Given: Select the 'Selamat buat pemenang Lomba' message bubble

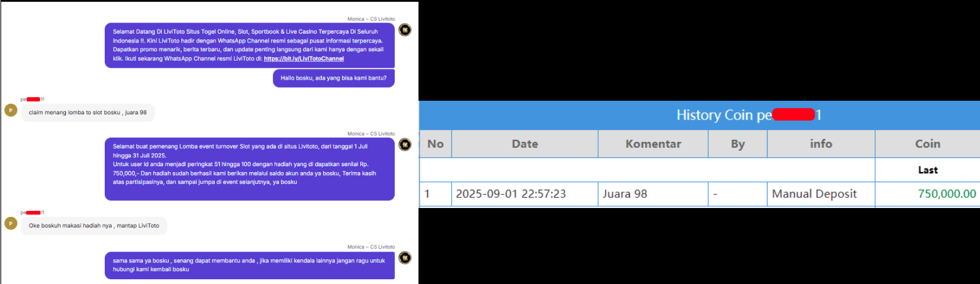Looking at the screenshot, I should click(250, 169).
